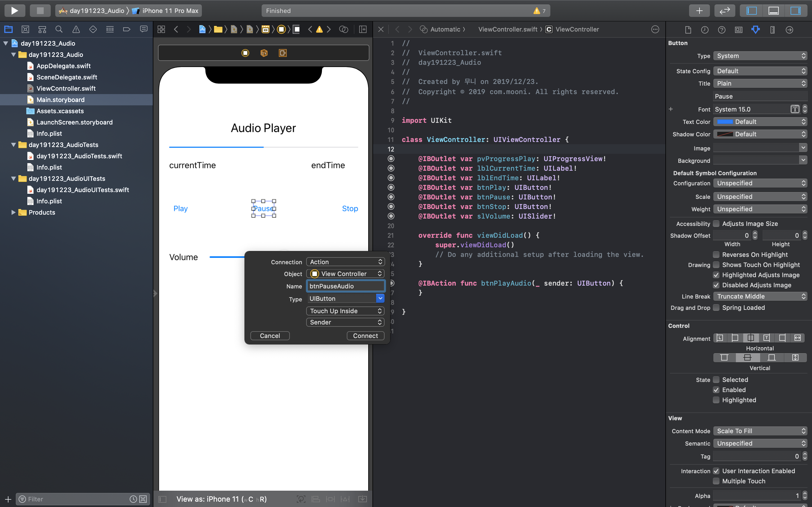The image size is (812, 507).
Task: Open the Size inspector ruler icon
Action: click(x=773, y=30)
